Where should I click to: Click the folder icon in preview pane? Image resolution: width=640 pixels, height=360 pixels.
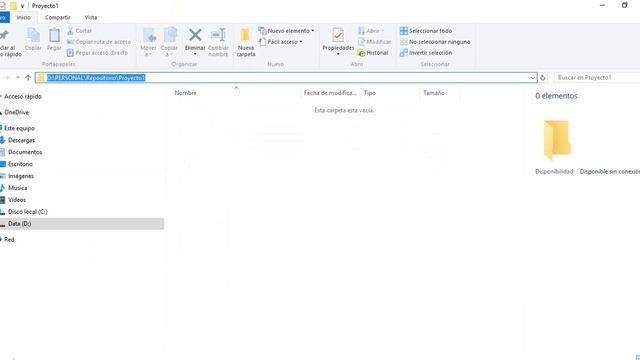tap(557, 140)
